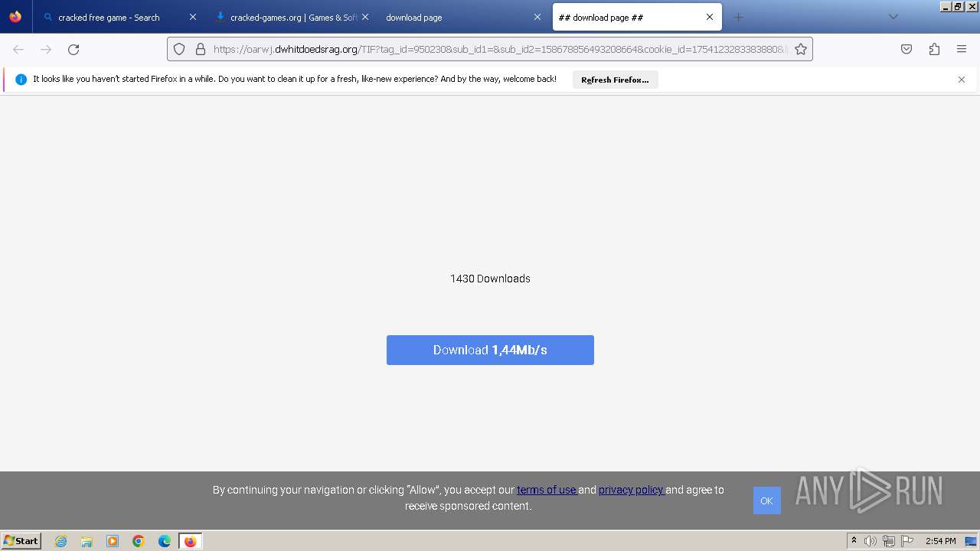Dismiss the Firefox notification bar

tap(962, 80)
